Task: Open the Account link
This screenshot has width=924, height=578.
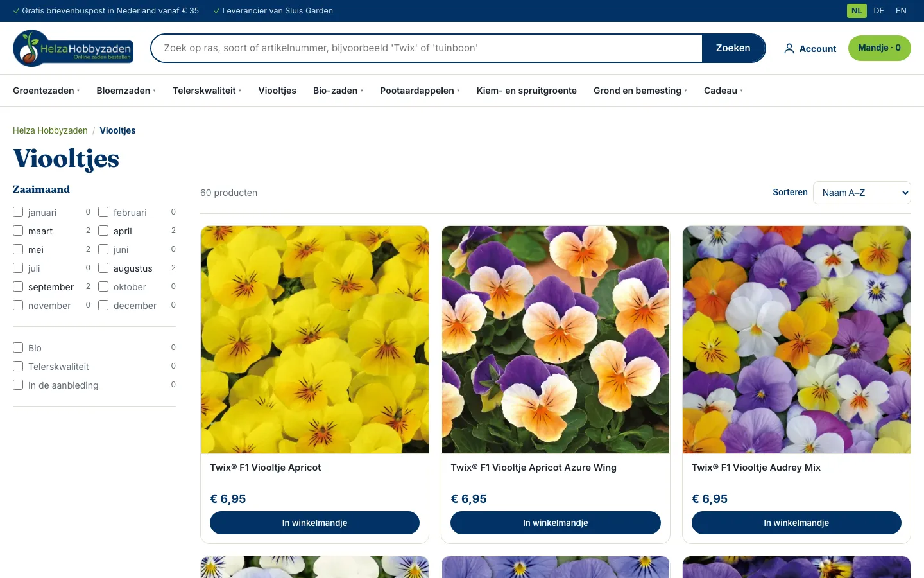Action: [810, 49]
